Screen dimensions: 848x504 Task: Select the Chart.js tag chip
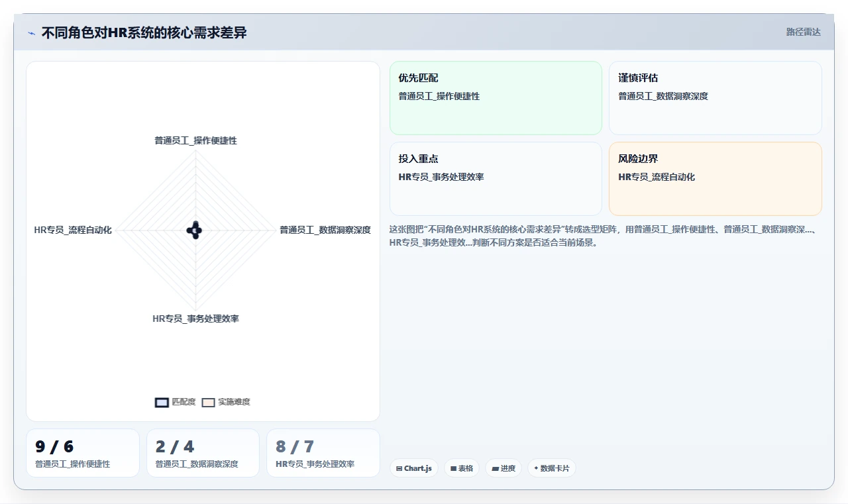(414, 468)
